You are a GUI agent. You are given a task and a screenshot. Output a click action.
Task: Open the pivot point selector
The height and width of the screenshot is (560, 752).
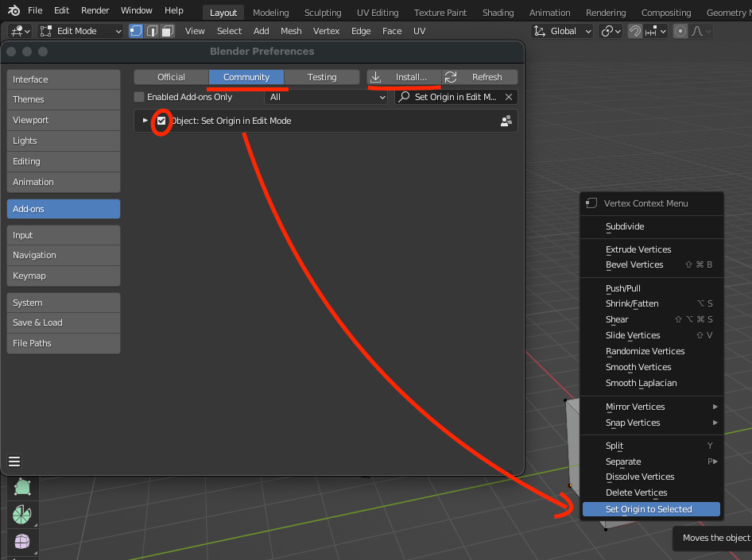point(611,31)
